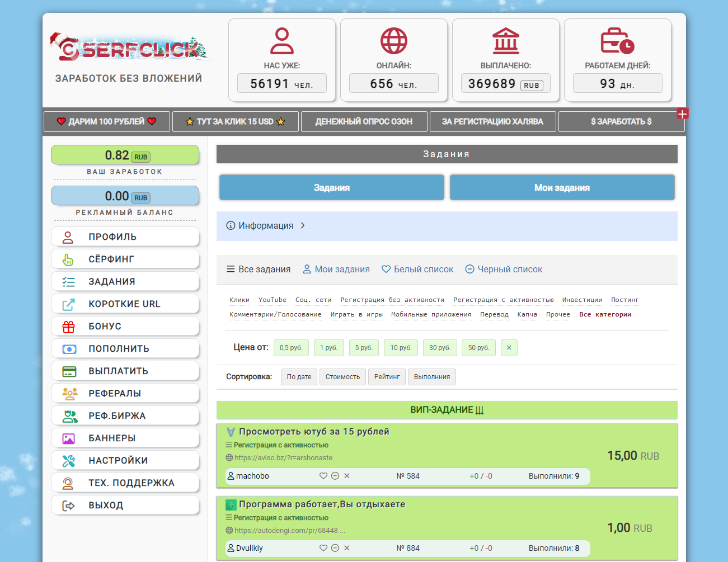
Task: Filter by Мобильные приложения category
Action: (431, 314)
